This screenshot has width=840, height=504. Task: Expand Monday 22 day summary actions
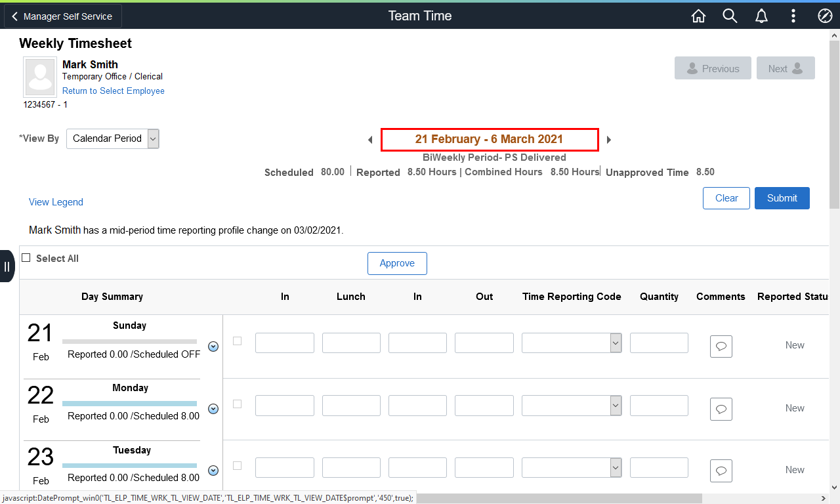click(213, 409)
